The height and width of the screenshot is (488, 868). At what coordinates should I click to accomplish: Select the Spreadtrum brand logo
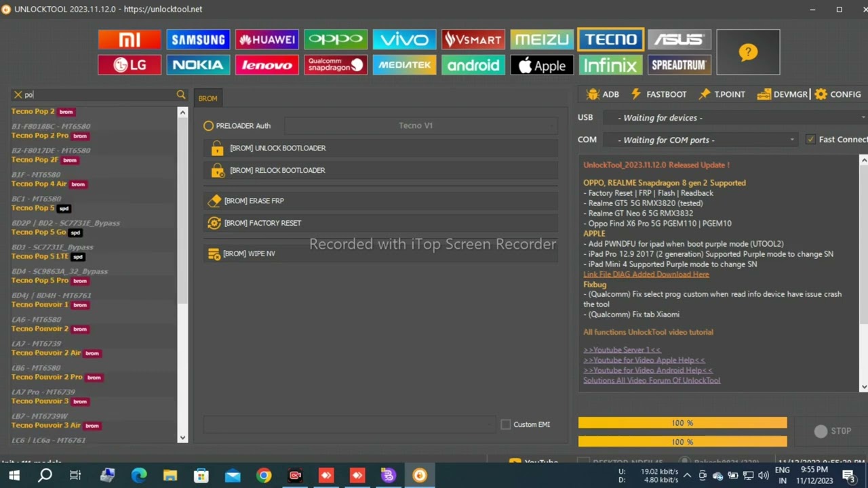(x=679, y=65)
